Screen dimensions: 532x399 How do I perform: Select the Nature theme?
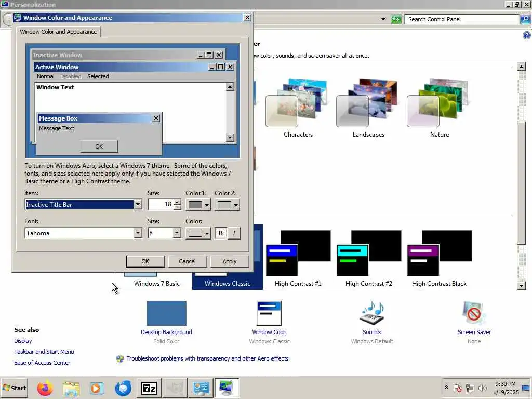tap(439, 108)
